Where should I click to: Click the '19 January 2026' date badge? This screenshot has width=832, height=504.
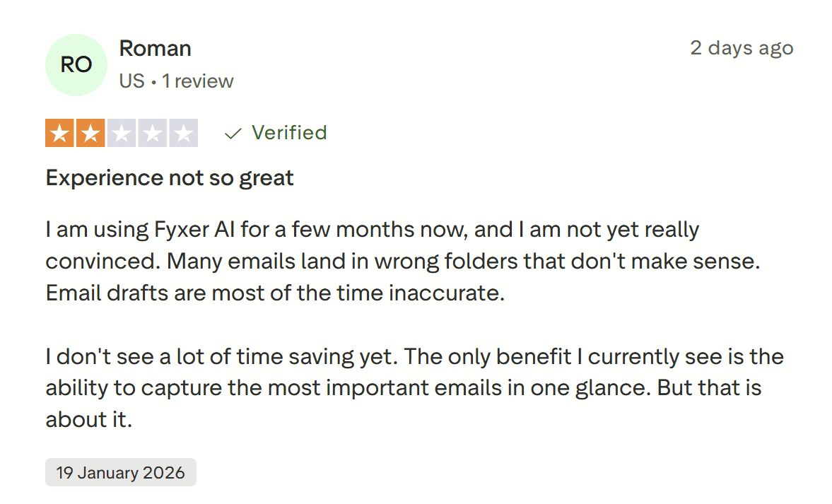tap(121, 472)
